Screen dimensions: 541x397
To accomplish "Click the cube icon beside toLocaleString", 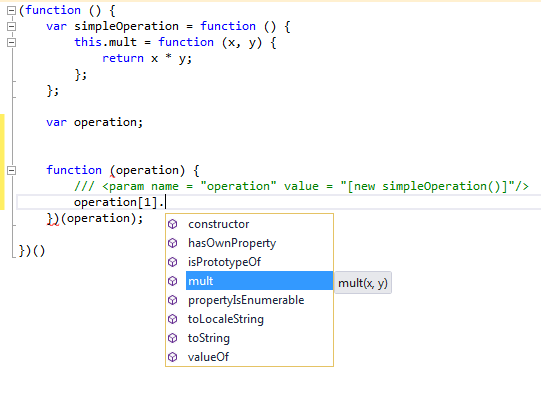I will pyautogui.click(x=173, y=319).
